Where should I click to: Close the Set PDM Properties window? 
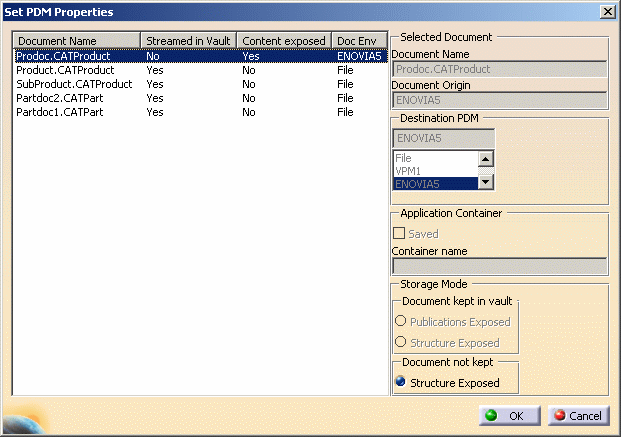tap(608, 12)
